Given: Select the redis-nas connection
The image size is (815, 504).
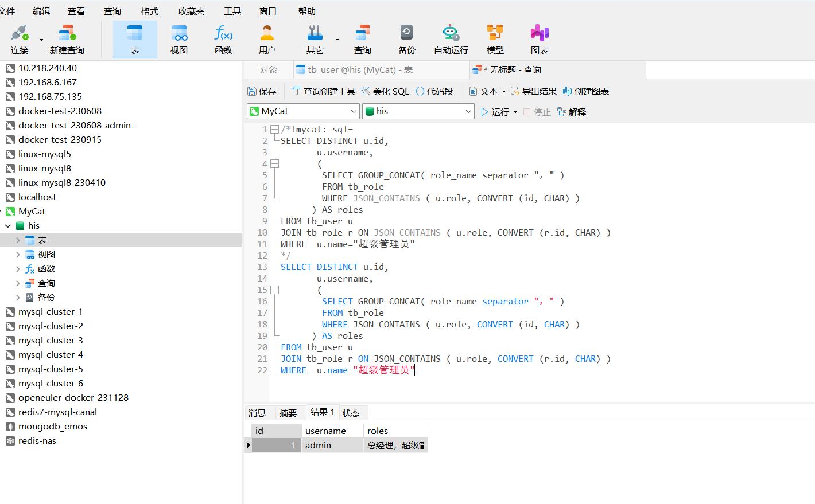Looking at the screenshot, I should pos(37,441).
